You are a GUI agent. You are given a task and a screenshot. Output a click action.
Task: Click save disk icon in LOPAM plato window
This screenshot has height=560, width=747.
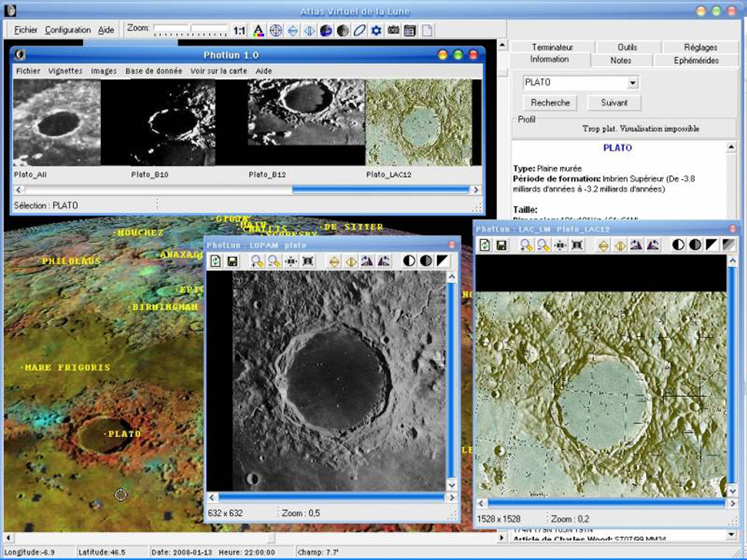(x=232, y=262)
